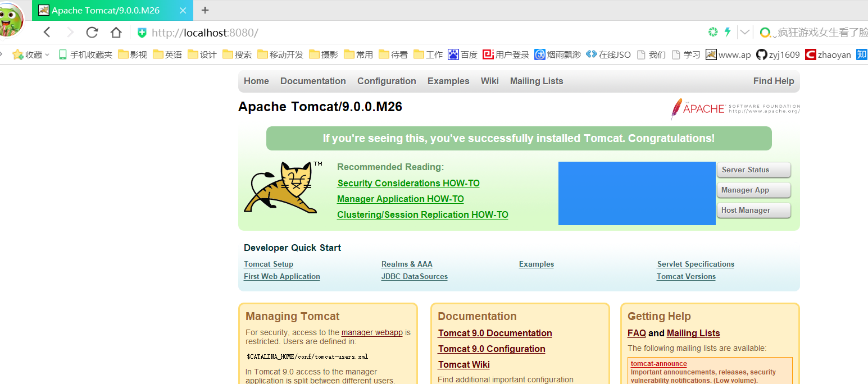Open the 我们 bookmark
The height and width of the screenshot is (384, 868).
[651, 54]
